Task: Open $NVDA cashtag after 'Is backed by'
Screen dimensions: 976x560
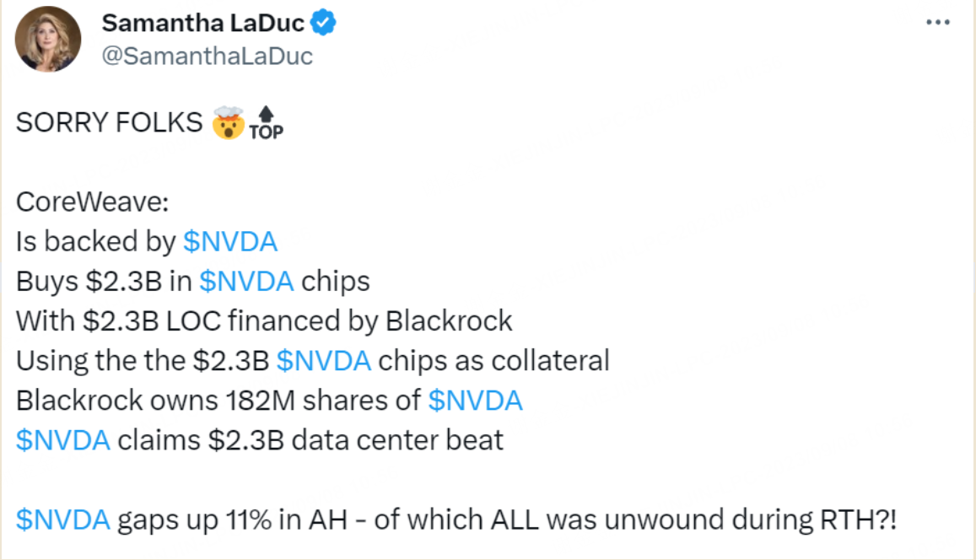Action: click(x=230, y=241)
